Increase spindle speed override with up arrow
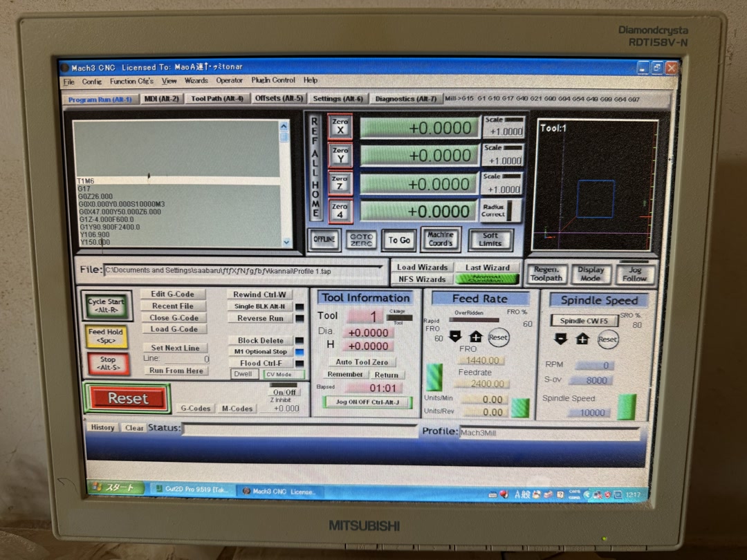 click(582, 339)
